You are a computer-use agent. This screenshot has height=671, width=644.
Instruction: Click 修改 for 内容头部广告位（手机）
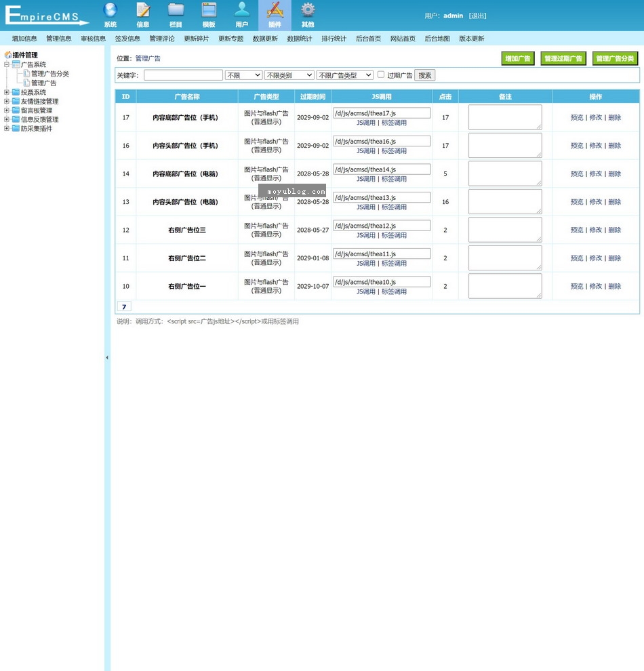tap(596, 146)
